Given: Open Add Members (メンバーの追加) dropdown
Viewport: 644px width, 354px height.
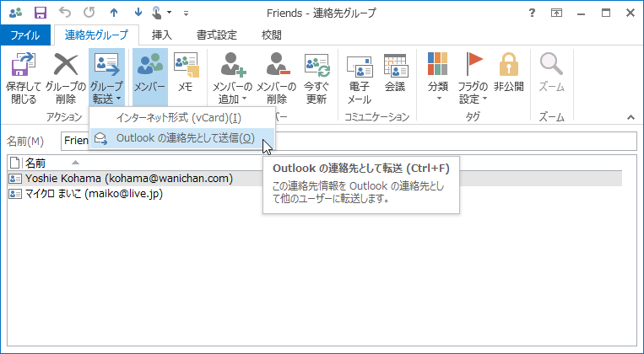Looking at the screenshot, I should pyautogui.click(x=232, y=78).
